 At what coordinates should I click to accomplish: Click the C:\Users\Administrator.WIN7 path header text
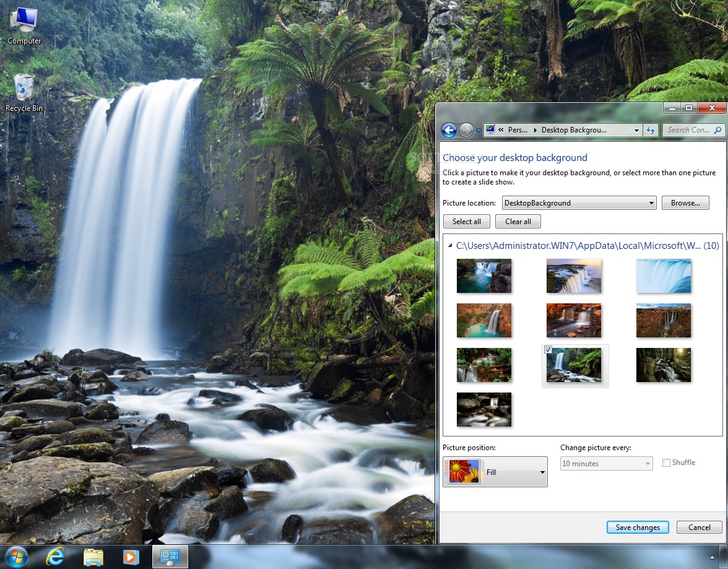[x=578, y=246]
